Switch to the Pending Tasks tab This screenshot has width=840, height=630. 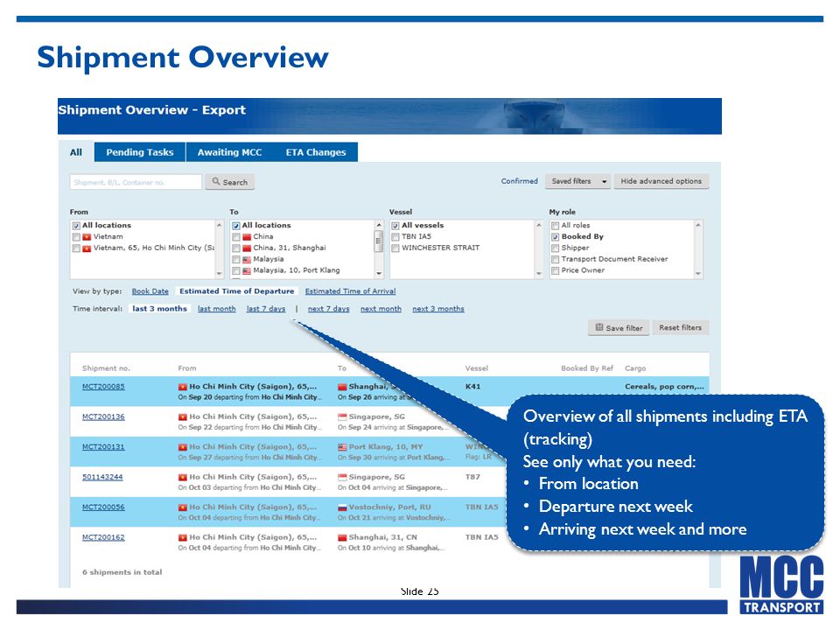click(140, 152)
